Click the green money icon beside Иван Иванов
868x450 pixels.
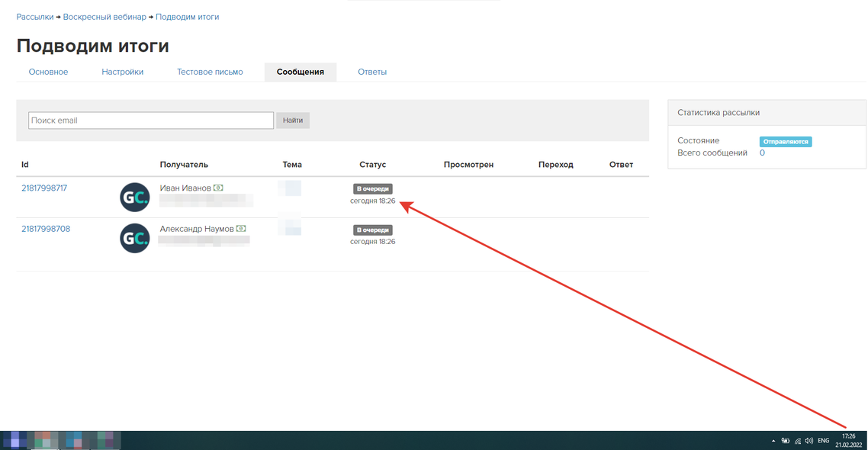click(218, 188)
